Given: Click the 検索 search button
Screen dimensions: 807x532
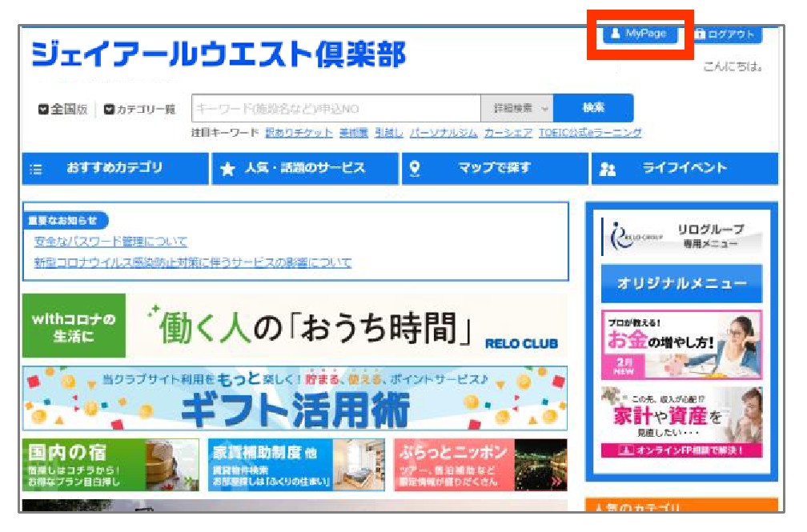Looking at the screenshot, I should point(593,108).
